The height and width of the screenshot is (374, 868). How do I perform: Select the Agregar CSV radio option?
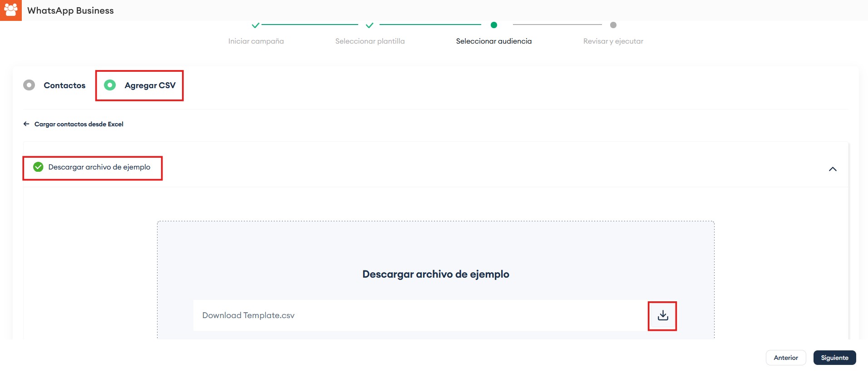pos(110,85)
